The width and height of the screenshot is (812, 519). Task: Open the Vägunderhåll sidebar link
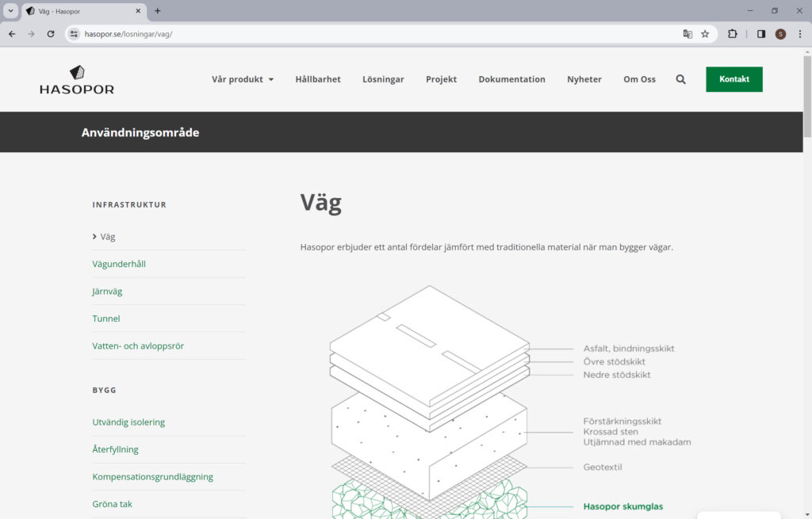pyautogui.click(x=119, y=264)
